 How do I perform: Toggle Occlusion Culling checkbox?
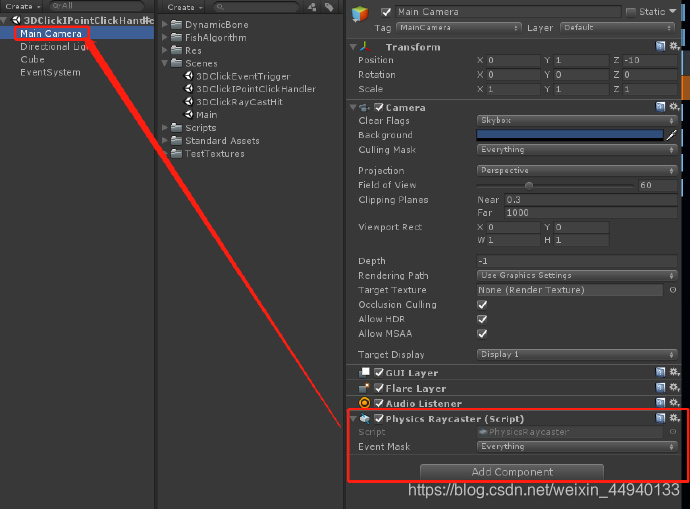point(482,304)
